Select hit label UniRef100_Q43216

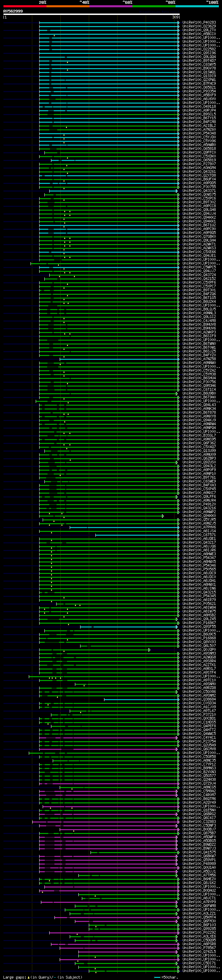point(199,508)
